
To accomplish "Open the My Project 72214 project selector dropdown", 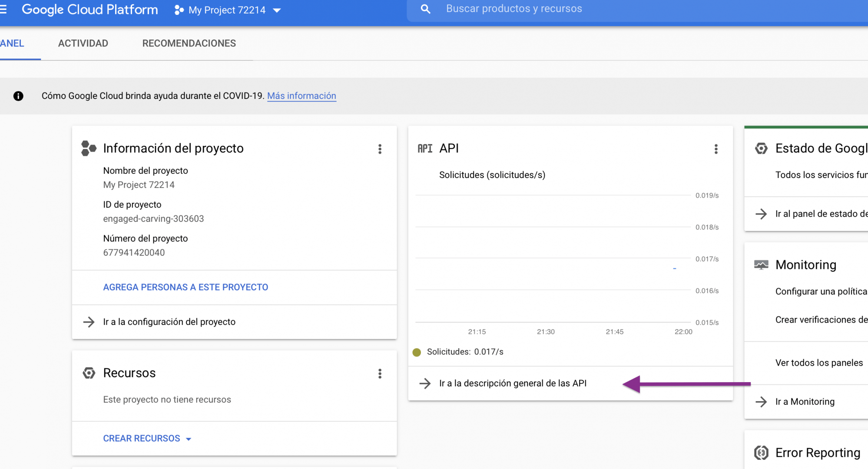I will click(228, 10).
